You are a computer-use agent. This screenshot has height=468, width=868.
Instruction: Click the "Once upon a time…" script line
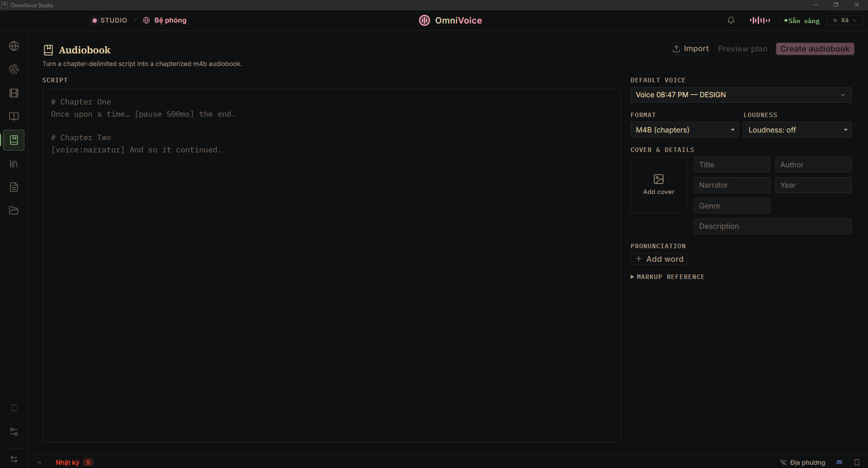143,114
